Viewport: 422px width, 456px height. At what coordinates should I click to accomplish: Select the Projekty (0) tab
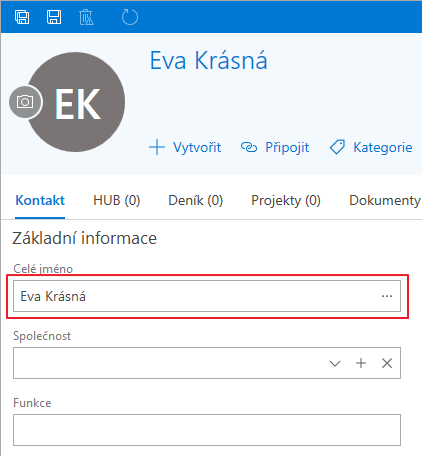[x=286, y=201]
